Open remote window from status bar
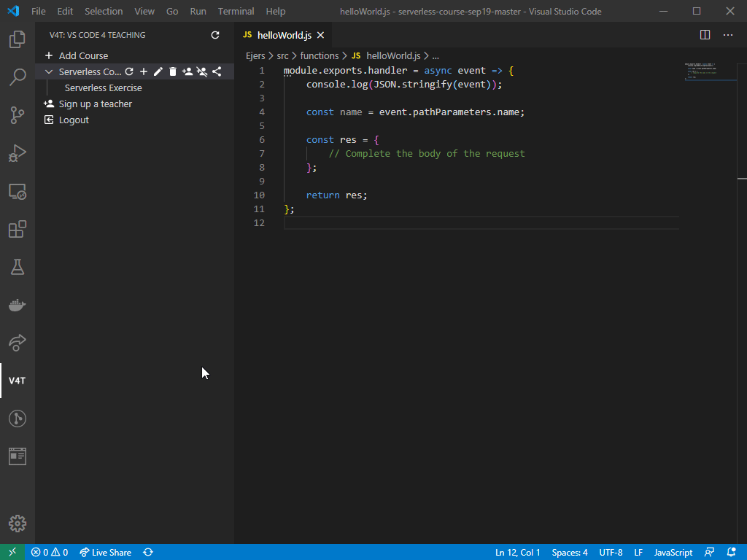This screenshot has width=747, height=560. pos(12,552)
